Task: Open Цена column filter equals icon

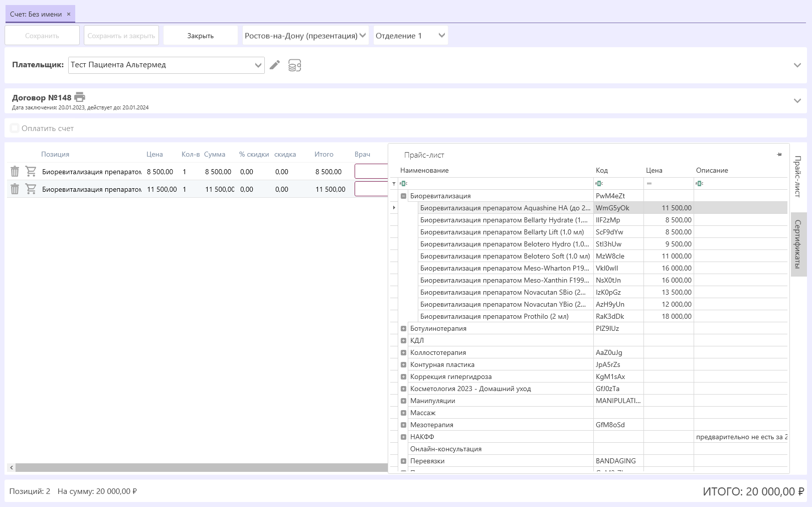Action: 649,184
